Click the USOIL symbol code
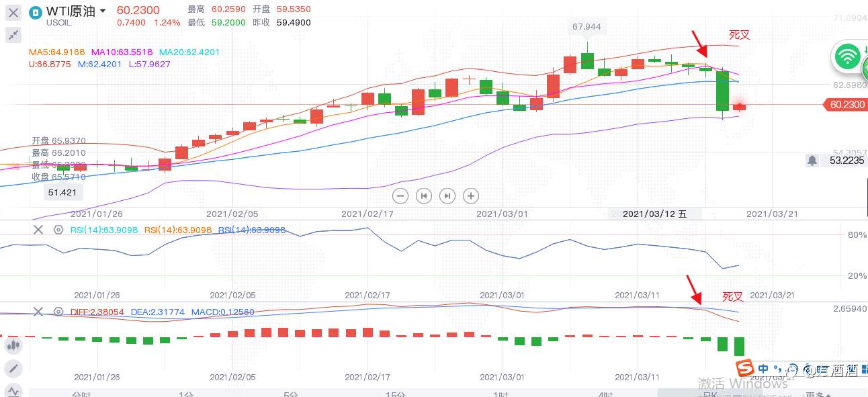The width and height of the screenshot is (868, 397). 58,24
